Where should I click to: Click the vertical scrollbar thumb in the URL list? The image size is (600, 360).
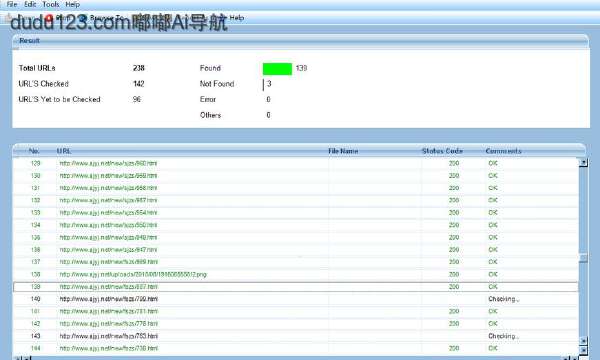[583, 258]
